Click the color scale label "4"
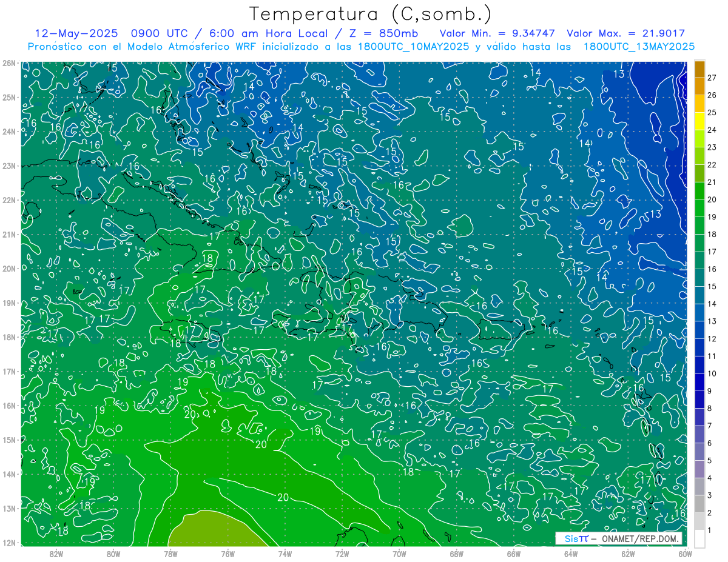Viewport: 728px width, 562px height. tap(710, 478)
